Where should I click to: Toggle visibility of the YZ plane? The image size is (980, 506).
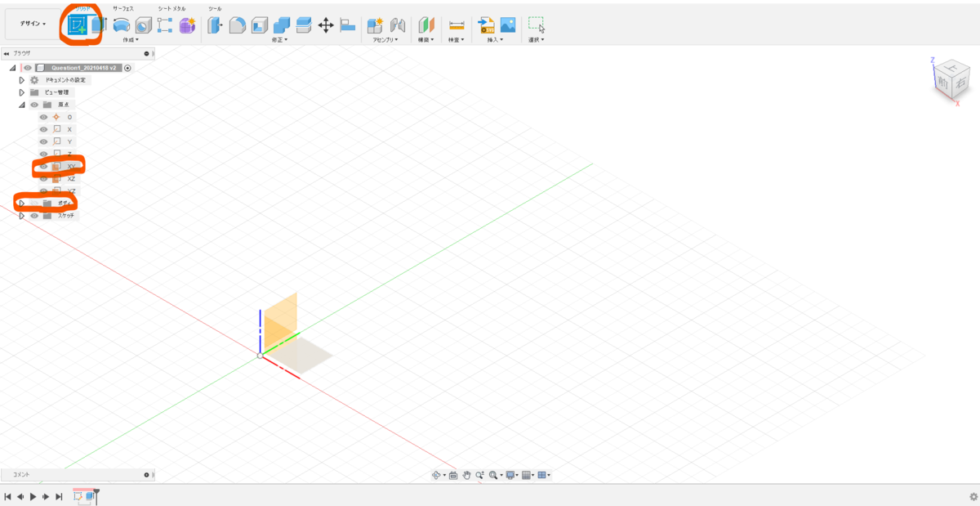[44, 190]
